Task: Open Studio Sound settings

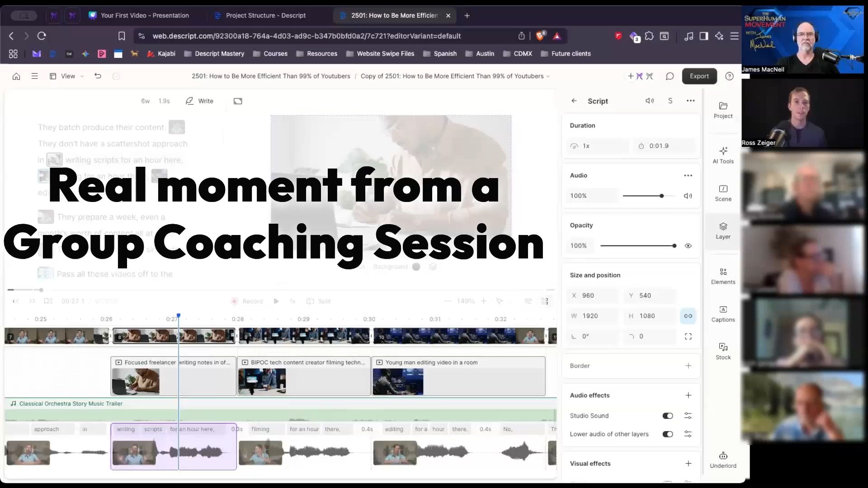Action: [x=688, y=416]
